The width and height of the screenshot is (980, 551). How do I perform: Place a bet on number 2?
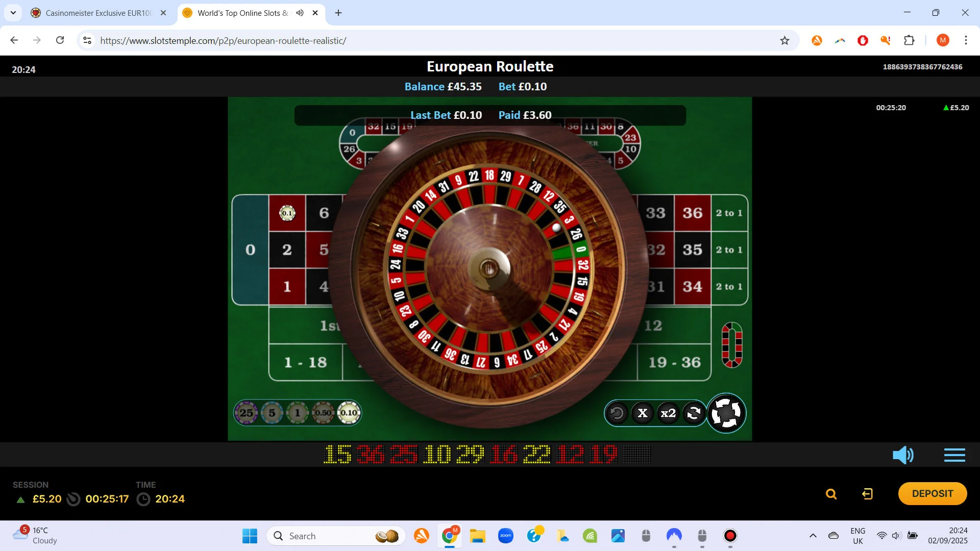pos(287,249)
